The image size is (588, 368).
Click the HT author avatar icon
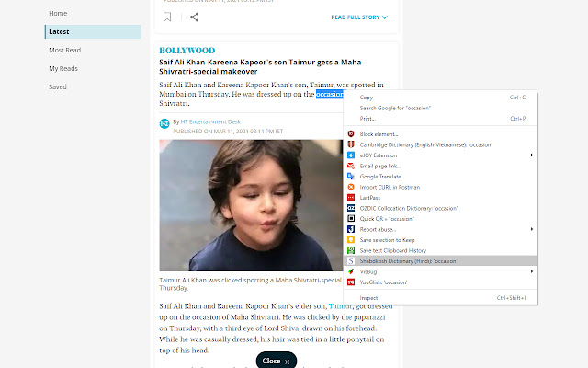coord(164,123)
